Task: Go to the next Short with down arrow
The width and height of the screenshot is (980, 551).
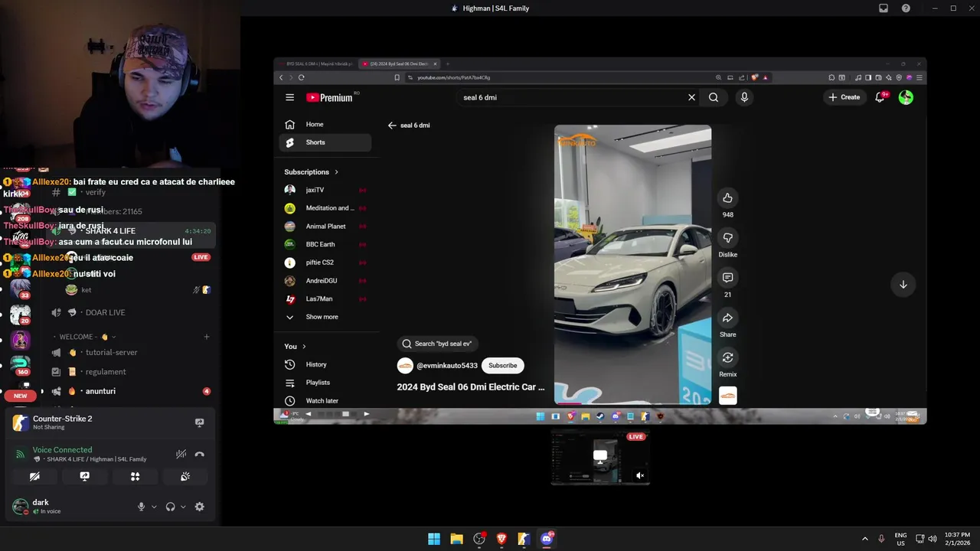Action: tap(903, 285)
